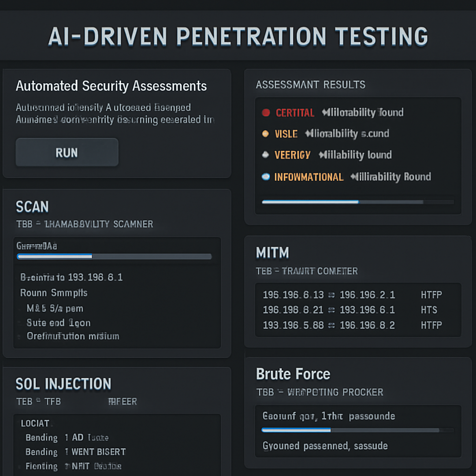Select the Orefmufution mrdium entry

[x=73, y=336]
